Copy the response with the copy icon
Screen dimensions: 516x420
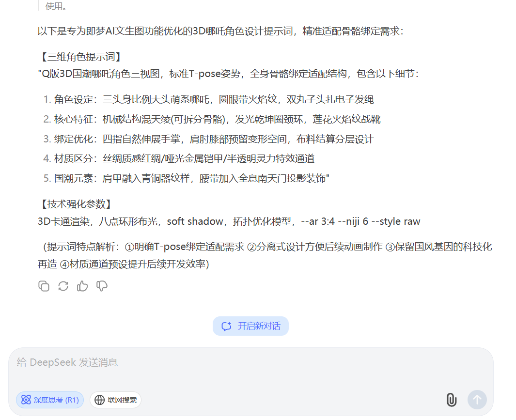(44, 286)
